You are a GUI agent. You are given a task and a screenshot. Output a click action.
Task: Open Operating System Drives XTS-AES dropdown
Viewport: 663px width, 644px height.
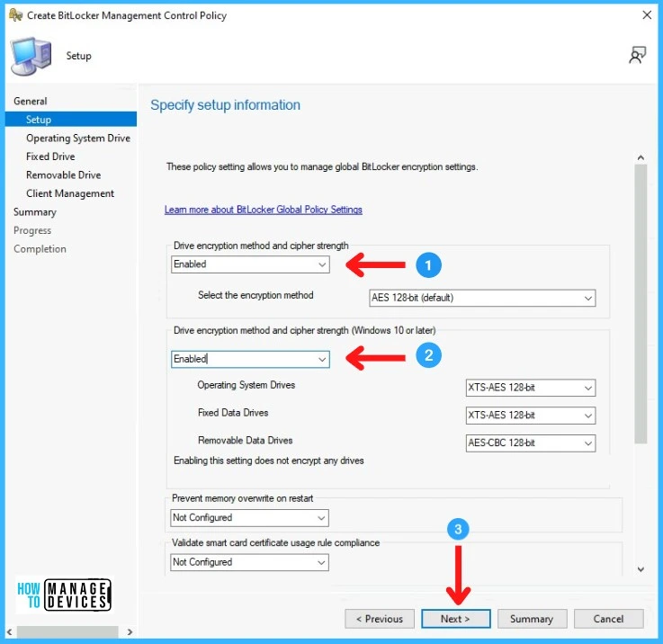tap(531, 388)
